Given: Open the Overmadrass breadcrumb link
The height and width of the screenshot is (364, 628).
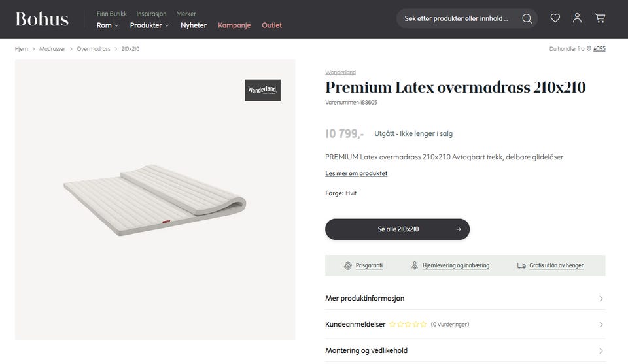Looking at the screenshot, I should click(94, 49).
